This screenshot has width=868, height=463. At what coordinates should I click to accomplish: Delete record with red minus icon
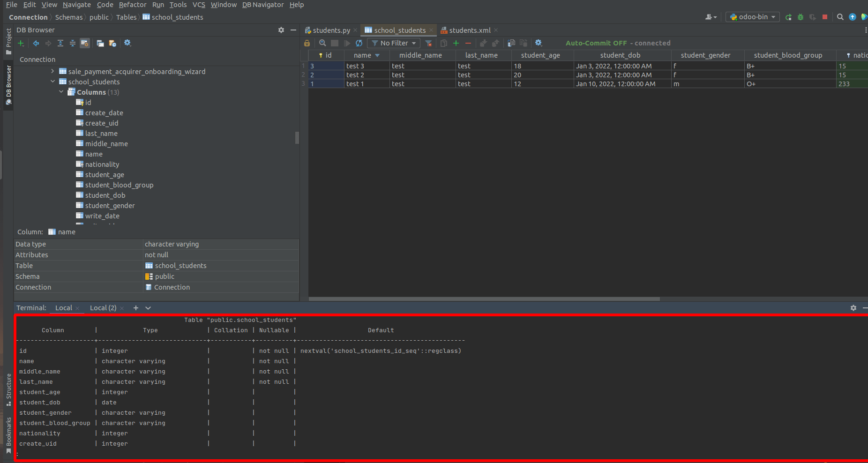[x=468, y=43]
